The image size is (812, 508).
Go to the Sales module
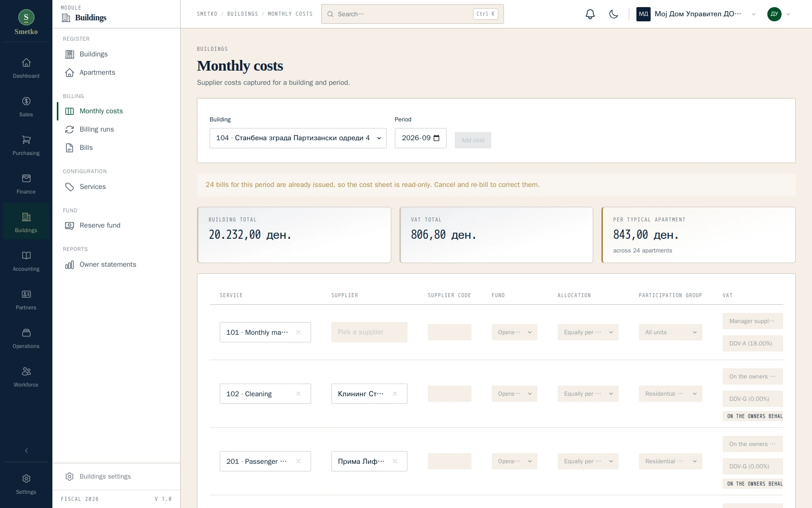26,107
